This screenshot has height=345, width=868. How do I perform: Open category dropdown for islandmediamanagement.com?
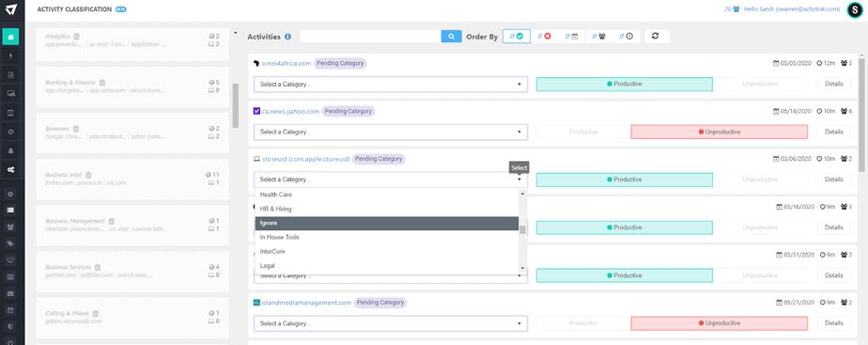tap(391, 323)
